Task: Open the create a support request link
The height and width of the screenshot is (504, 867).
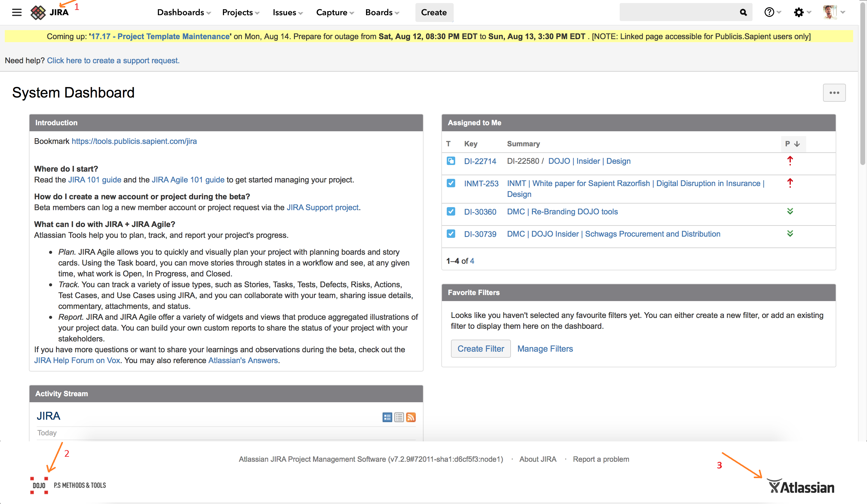Action: pos(113,61)
